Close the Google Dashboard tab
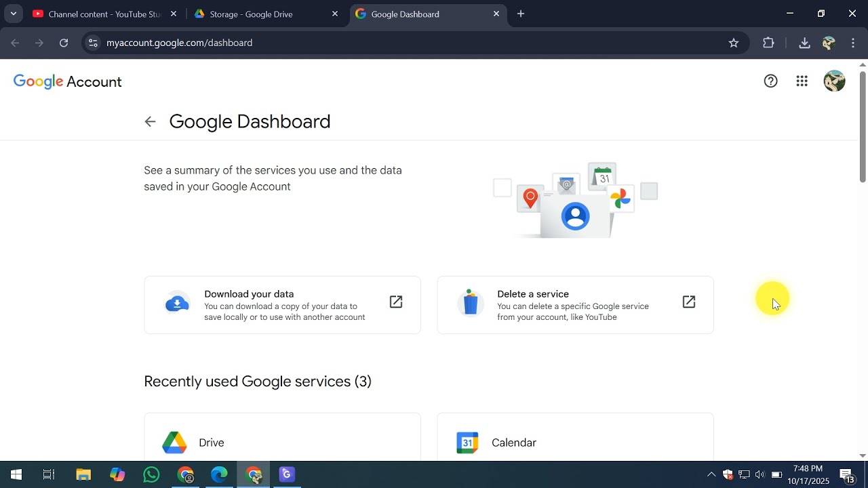The width and height of the screenshot is (868, 488). tap(496, 14)
